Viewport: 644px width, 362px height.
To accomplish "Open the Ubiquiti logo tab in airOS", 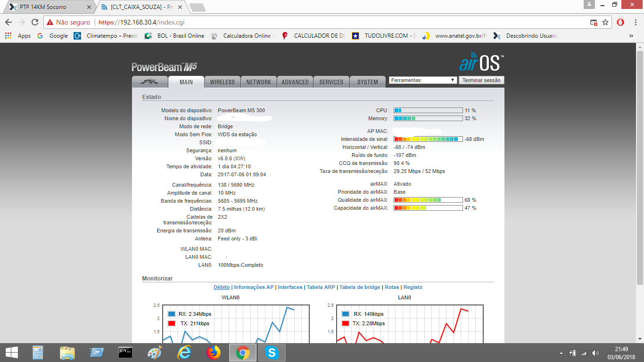I will 150,82.
